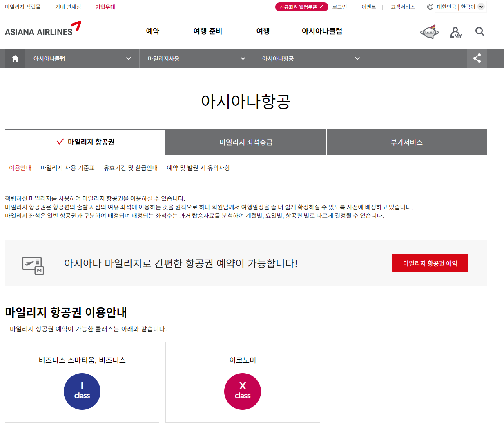Open the 기내 면세점 link
504x427 pixels.
tap(68, 7)
